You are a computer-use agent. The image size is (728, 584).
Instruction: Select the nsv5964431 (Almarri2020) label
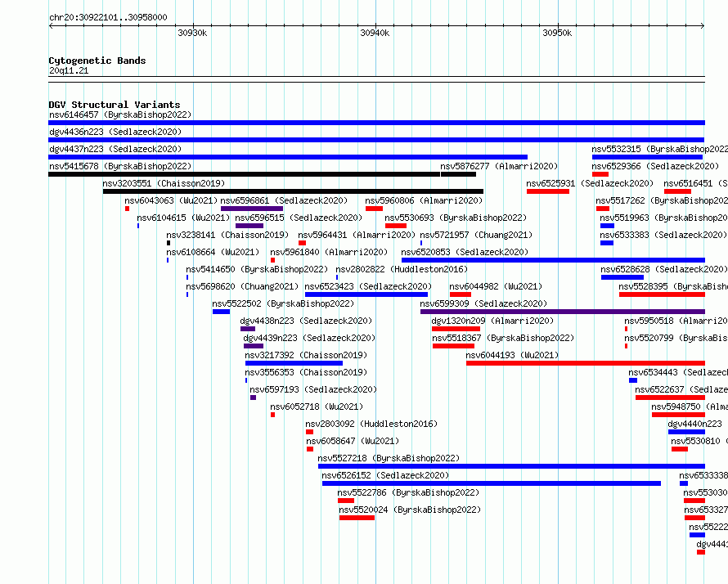pyautogui.click(x=357, y=235)
